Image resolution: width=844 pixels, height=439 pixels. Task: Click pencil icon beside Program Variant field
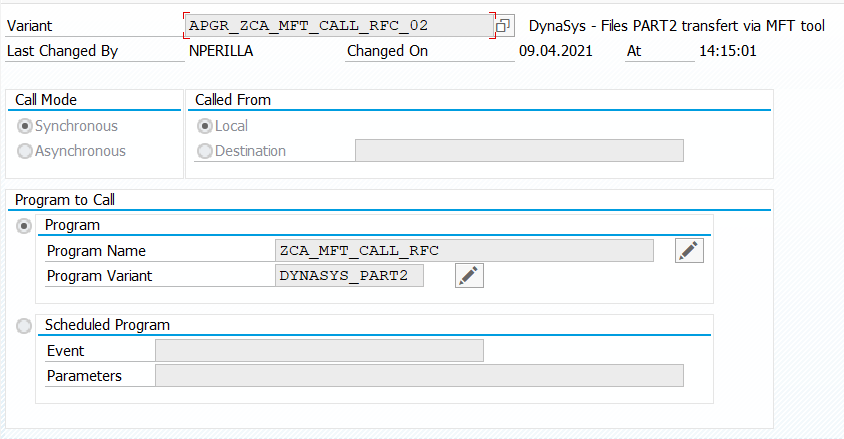pyautogui.click(x=469, y=276)
